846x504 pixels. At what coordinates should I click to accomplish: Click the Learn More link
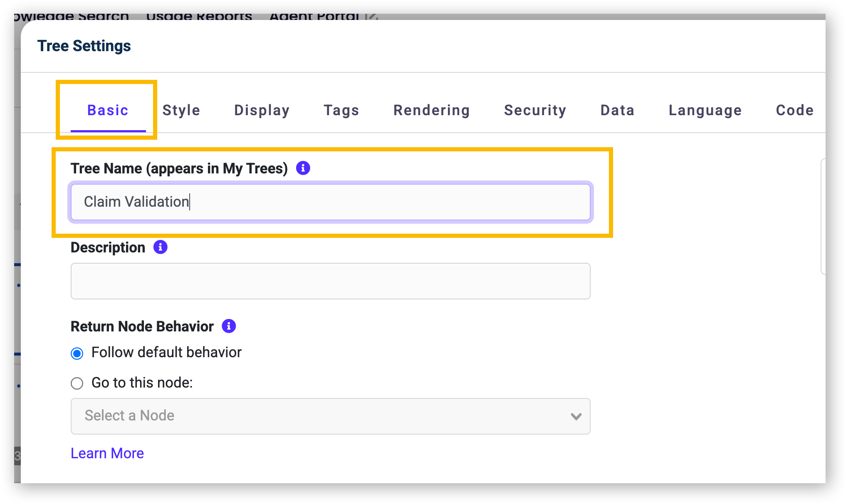[x=107, y=453]
